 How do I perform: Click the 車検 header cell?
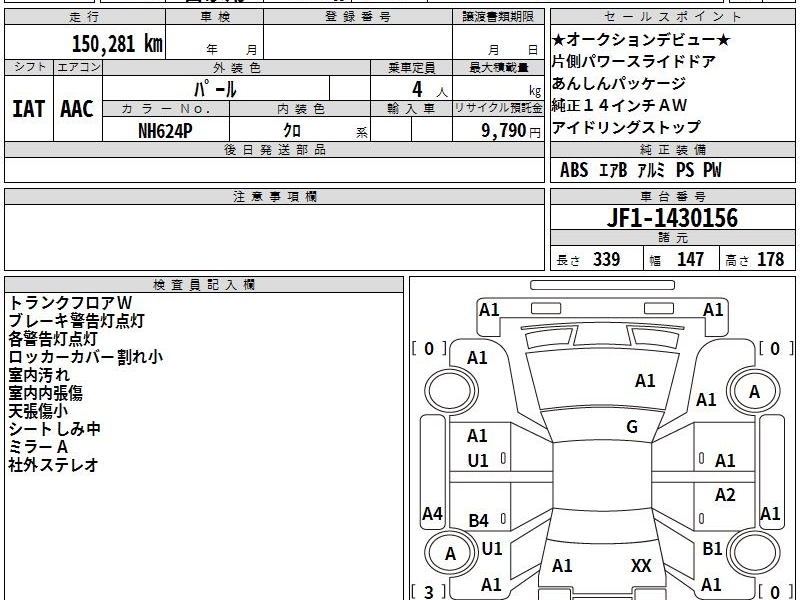point(215,17)
